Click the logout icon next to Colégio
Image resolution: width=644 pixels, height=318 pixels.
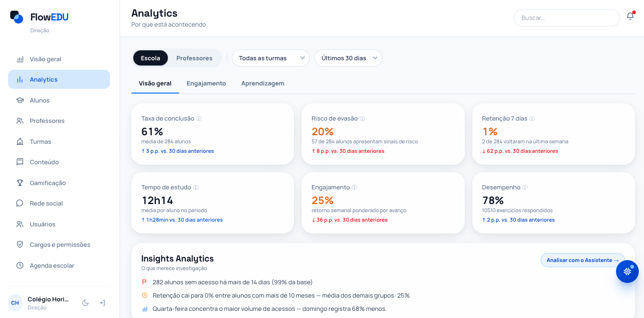102,303
